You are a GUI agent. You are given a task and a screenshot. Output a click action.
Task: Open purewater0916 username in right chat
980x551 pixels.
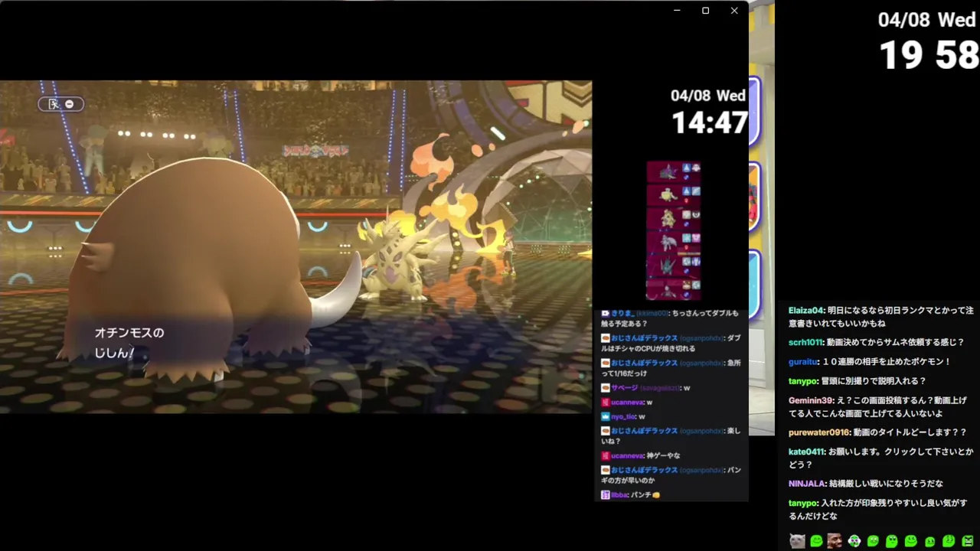819,432
